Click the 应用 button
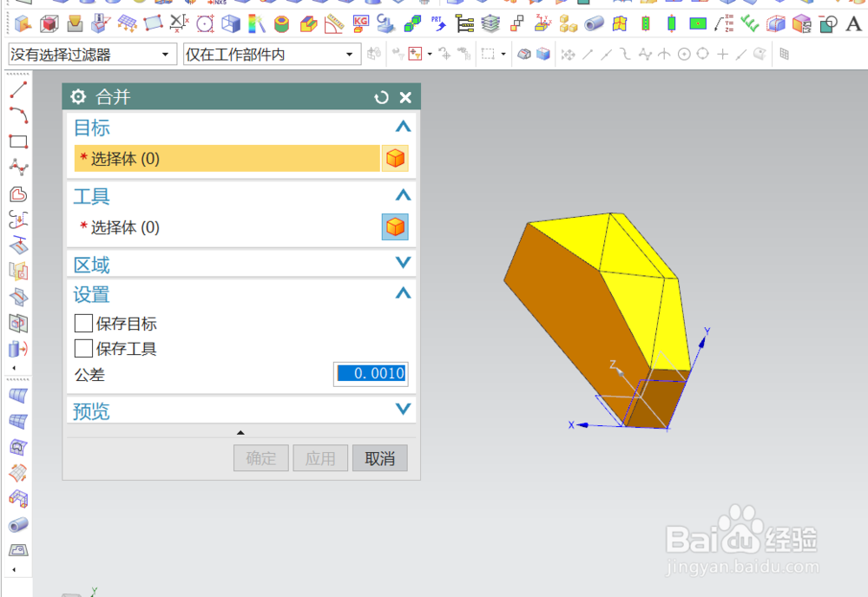This screenshot has height=597, width=868. 320,458
